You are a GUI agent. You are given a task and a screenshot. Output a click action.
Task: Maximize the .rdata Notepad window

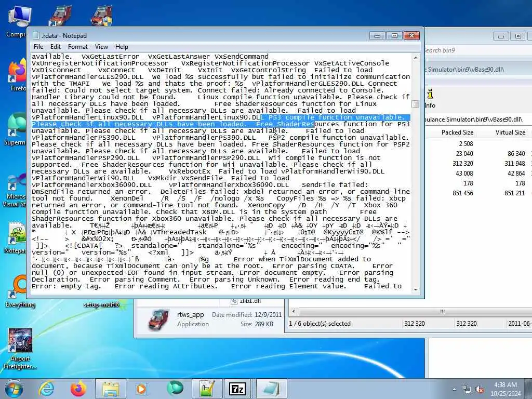click(x=394, y=36)
